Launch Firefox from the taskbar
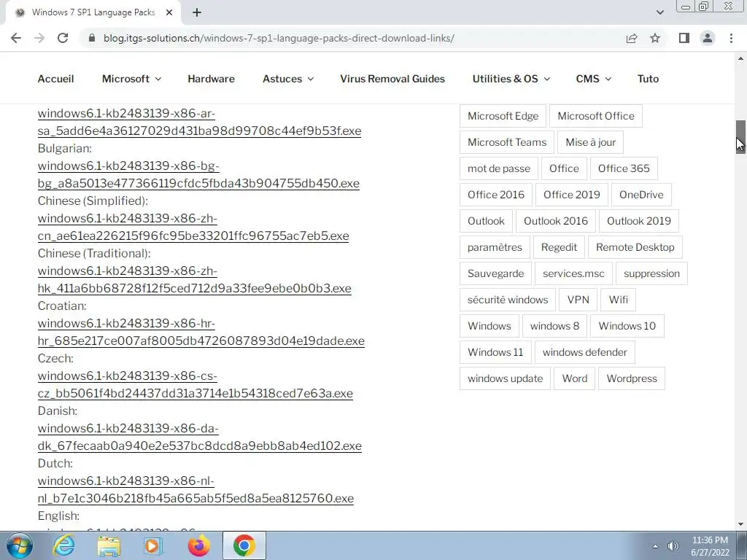 pos(198,545)
